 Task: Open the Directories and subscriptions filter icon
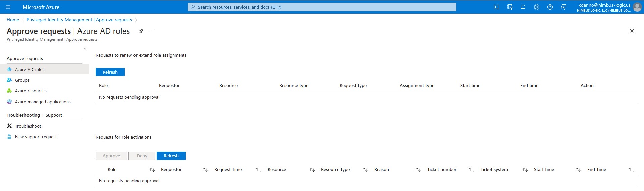510,7
